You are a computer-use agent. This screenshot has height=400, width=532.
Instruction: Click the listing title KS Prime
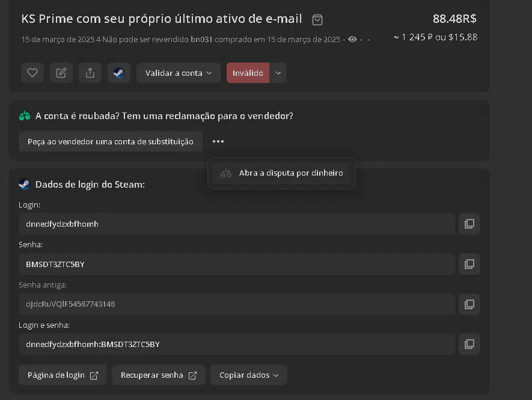pyautogui.click(x=162, y=19)
